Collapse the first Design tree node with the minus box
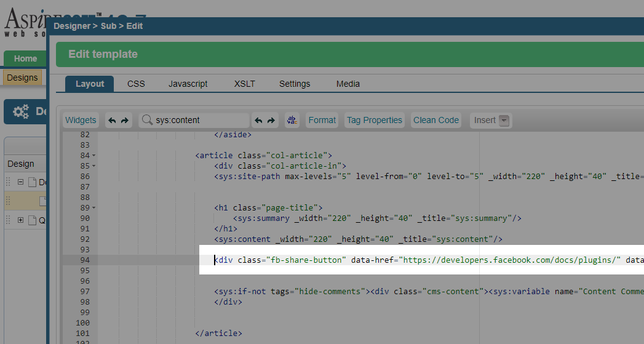This screenshot has height=344, width=644. 20,182
